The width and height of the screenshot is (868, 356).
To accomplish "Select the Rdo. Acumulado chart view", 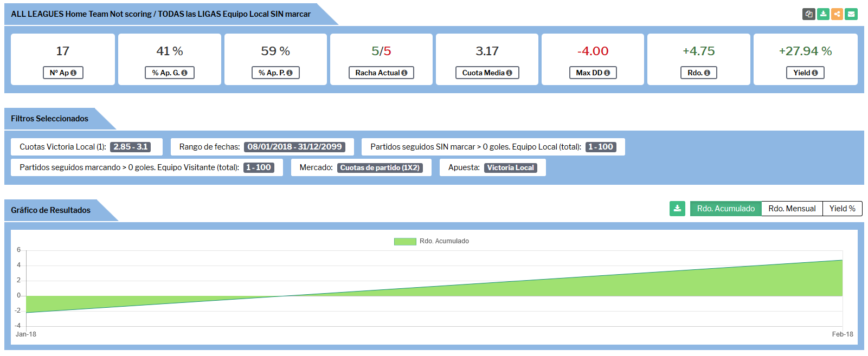I will [725, 209].
